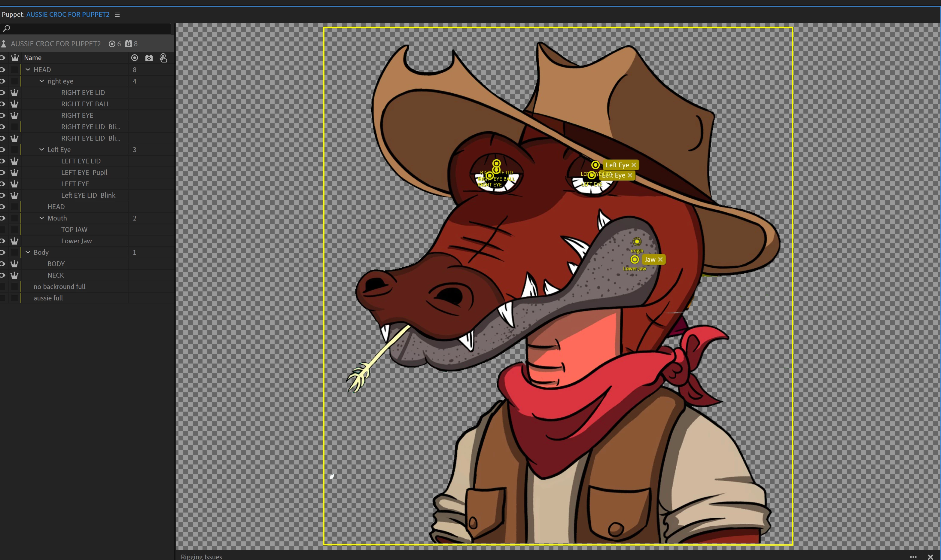The height and width of the screenshot is (560, 941).
Task: Remove the Jaw tag with its X
Action: (660, 260)
